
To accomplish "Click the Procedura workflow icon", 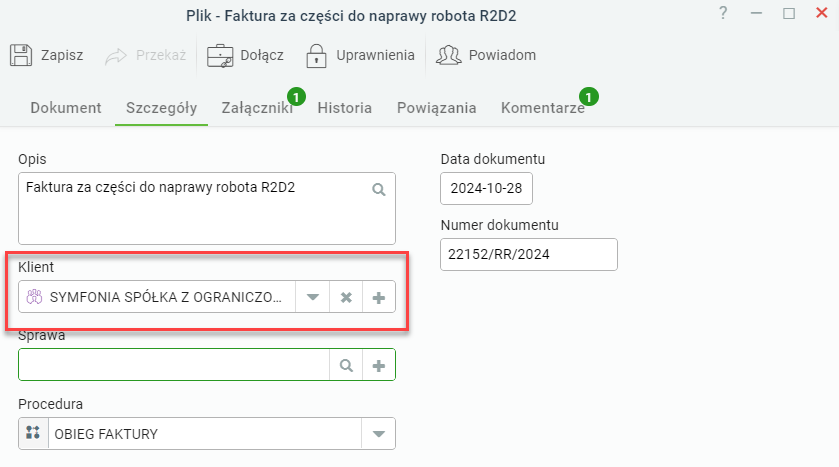I will coord(33,433).
